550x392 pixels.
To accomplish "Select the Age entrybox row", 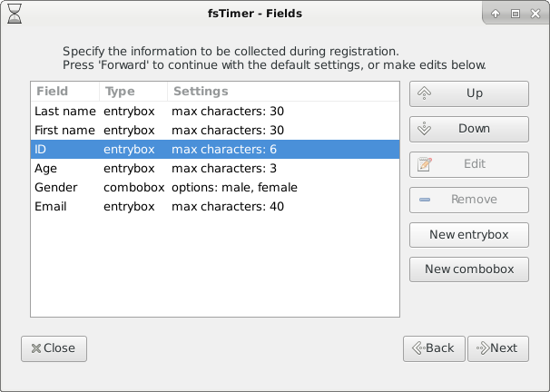I will pos(215,168).
